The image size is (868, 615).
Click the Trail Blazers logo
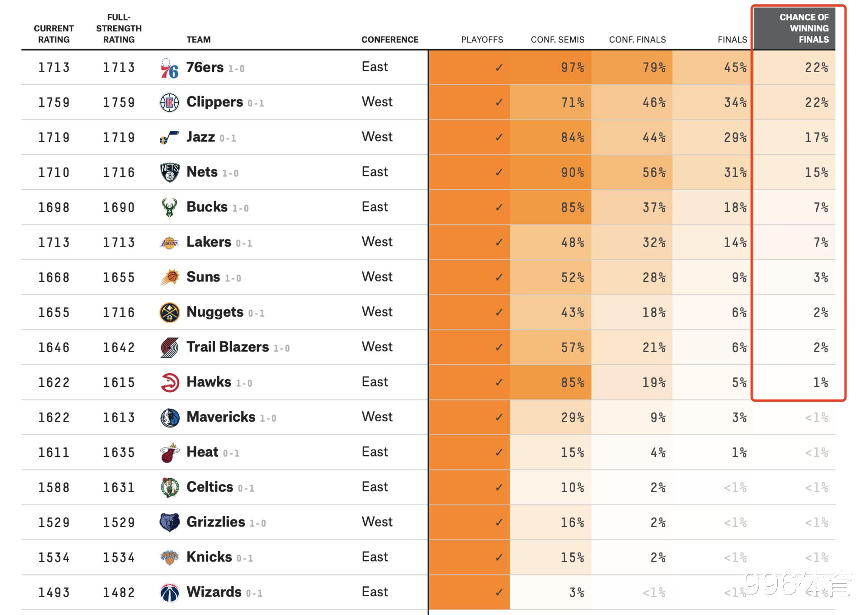tap(169, 347)
